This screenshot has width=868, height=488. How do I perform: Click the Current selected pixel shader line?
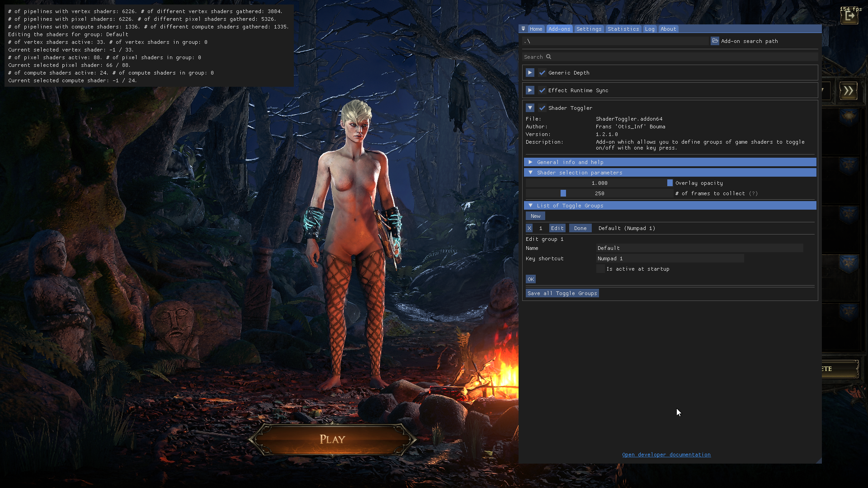(69, 65)
